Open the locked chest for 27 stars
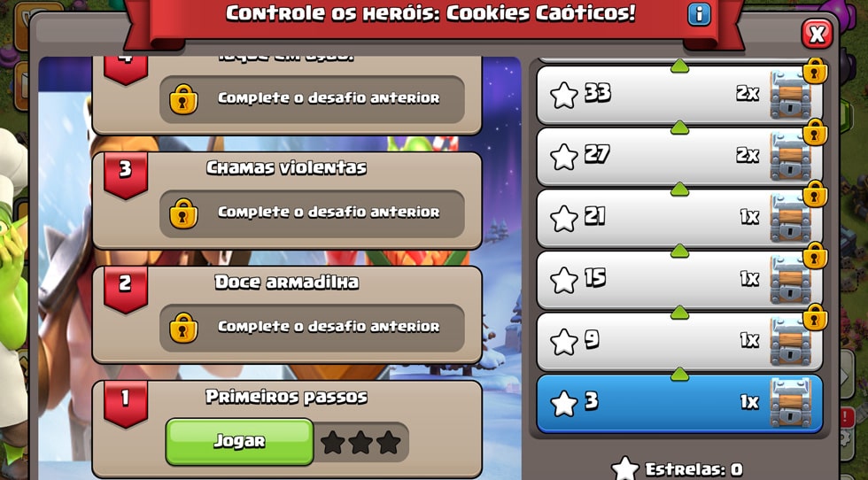The width and height of the screenshot is (868, 480). click(790, 156)
